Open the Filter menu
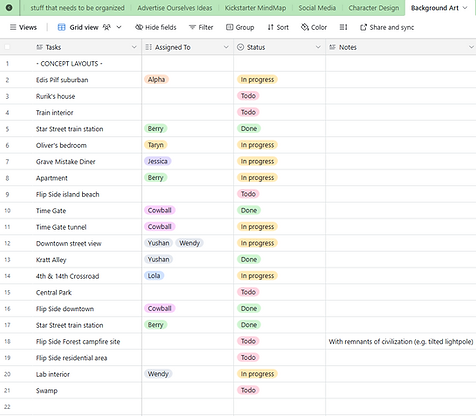Image resolution: width=476 pixels, height=416 pixels. (201, 27)
